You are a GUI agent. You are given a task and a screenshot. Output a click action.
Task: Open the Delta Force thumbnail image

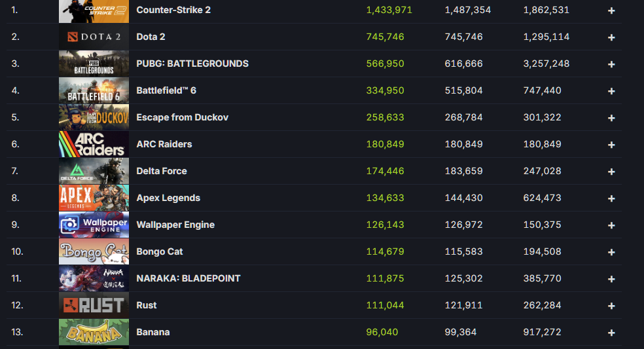(94, 171)
